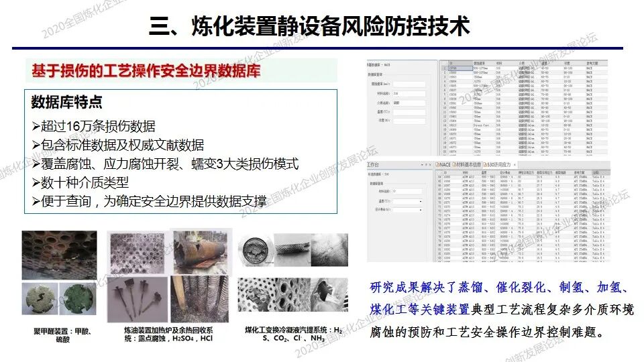
Task: Click the 530 allowable stress screenshot table
Action: point(523,216)
